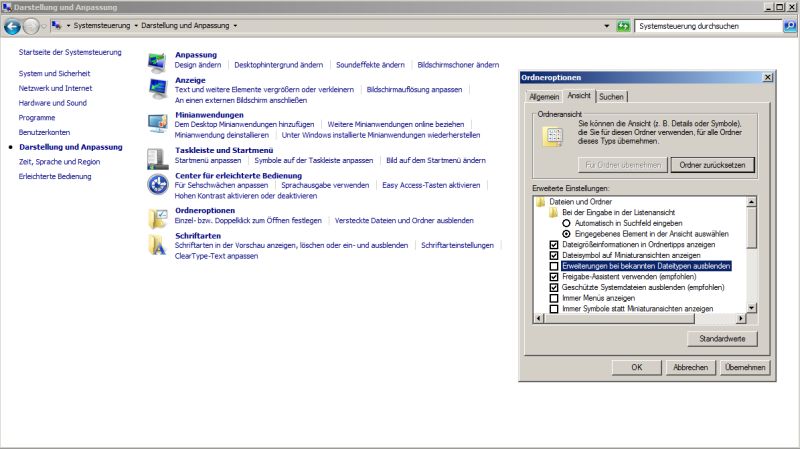This screenshot has width=800, height=449.
Task: Expand the arrow after Systemsteuerung breadcrumb
Action: tap(136, 26)
